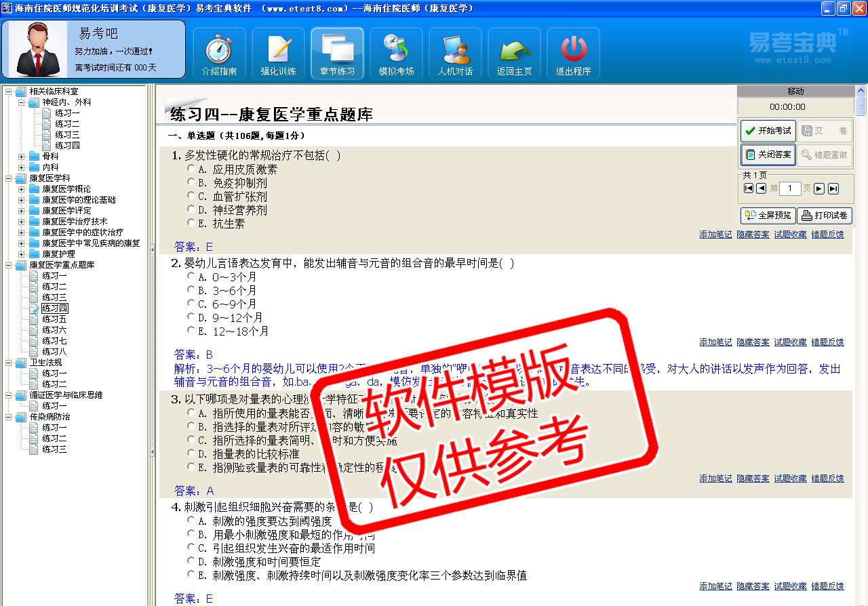Click 隐藏答案 link for question 4
Viewport: 868px width, 606px height.
pyautogui.click(x=753, y=586)
